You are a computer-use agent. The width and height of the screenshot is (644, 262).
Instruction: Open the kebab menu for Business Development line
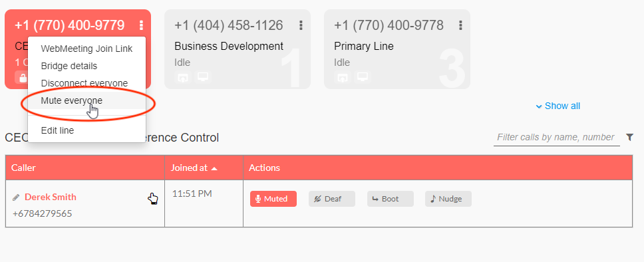[301, 25]
